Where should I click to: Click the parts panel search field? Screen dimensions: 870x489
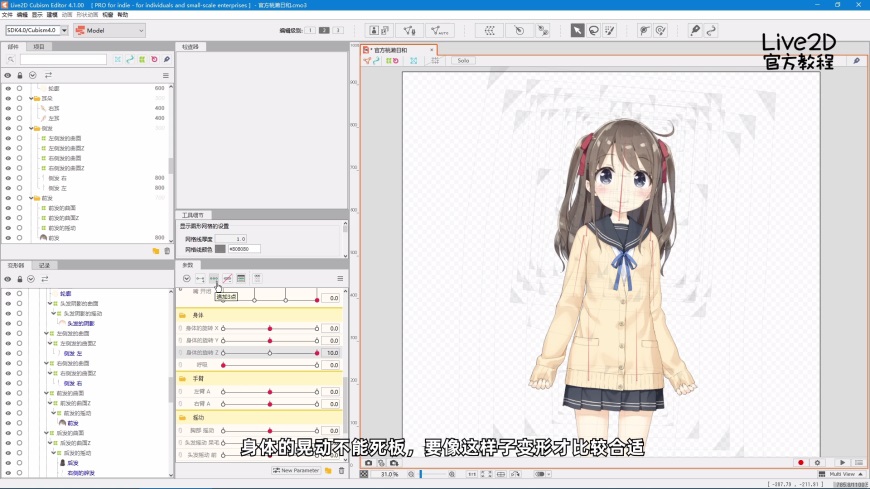[x=63, y=59]
